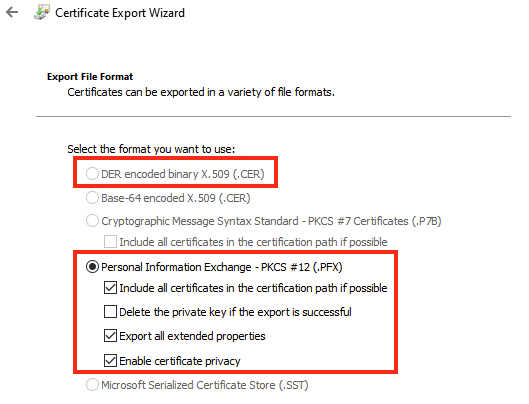
Task: Click the 'Export all extended properties' label text
Action: click(x=192, y=336)
